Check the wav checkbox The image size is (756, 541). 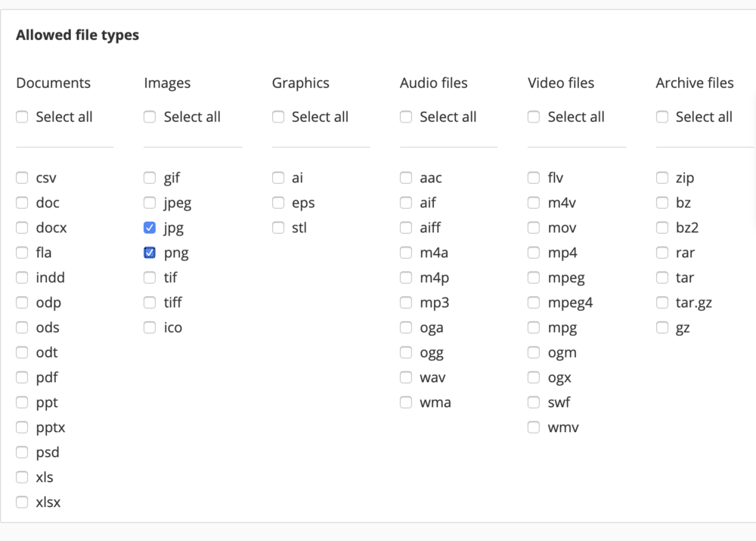tap(406, 377)
